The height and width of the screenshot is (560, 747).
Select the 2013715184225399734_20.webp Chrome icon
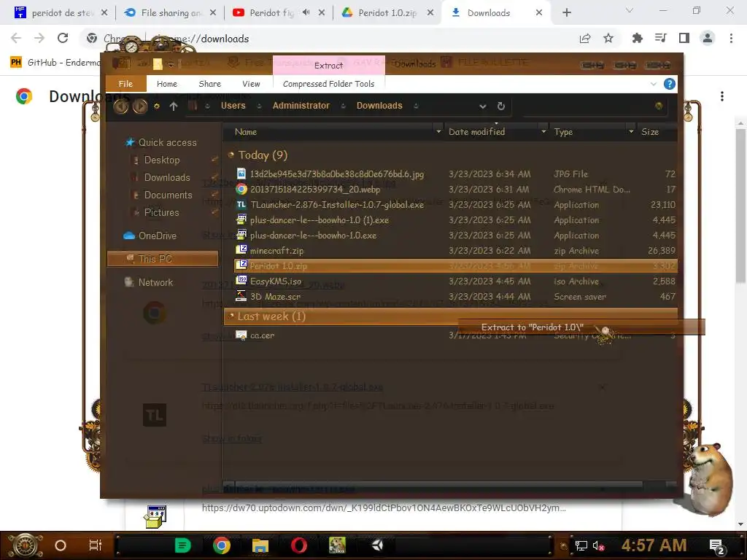click(x=241, y=189)
